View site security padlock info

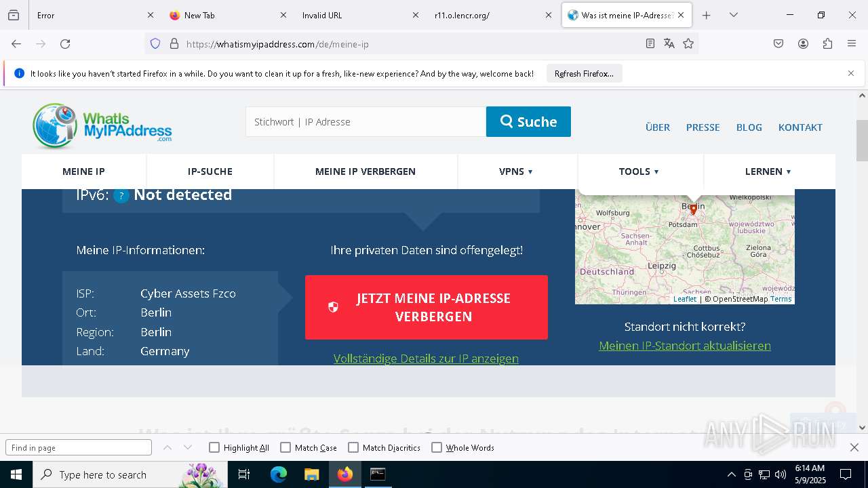(x=174, y=44)
